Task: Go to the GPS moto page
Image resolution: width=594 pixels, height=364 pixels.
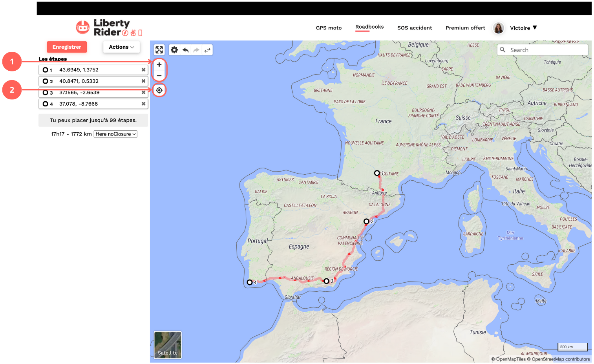Action: 329,28
